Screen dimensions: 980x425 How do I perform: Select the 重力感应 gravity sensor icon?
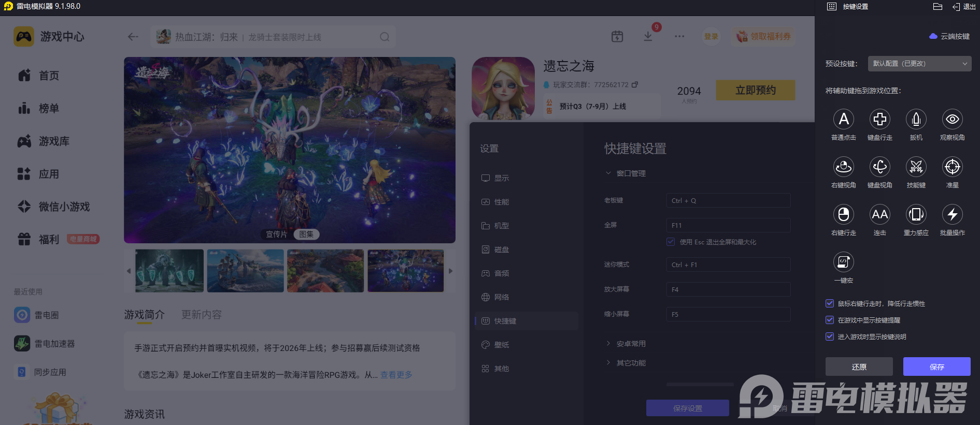916,214
